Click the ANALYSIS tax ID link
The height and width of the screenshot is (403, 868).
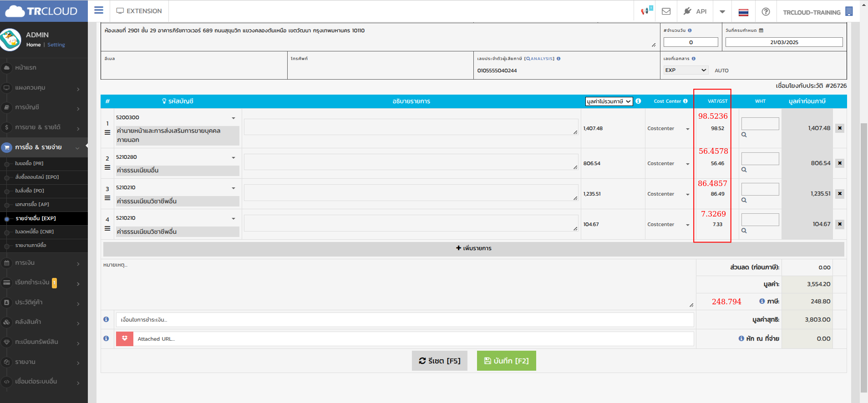[x=540, y=59]
